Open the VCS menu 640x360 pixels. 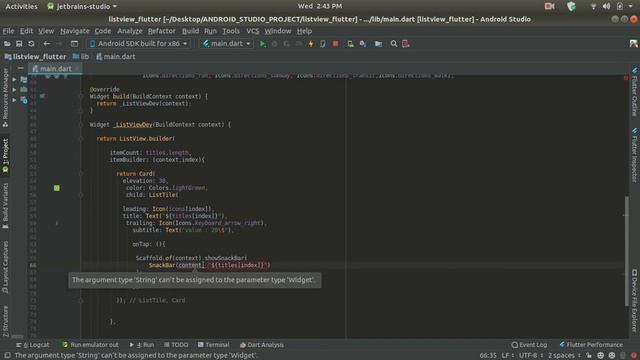[x=252, y=31]
